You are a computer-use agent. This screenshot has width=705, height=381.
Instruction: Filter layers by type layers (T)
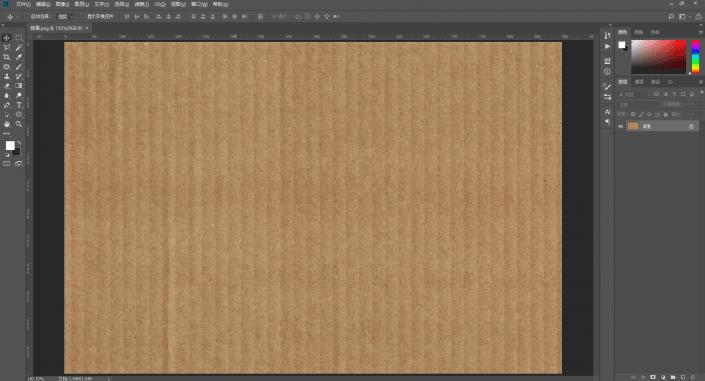tap(674, 94)
